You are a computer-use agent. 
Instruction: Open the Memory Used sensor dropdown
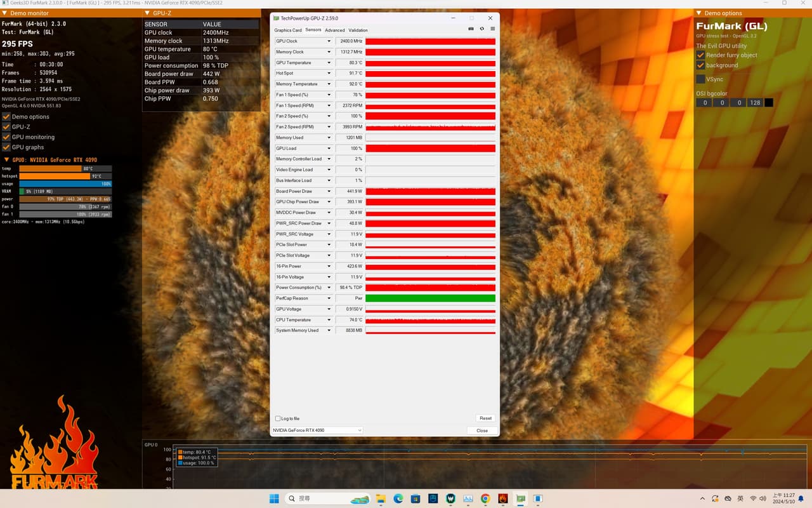pos(329,138)
